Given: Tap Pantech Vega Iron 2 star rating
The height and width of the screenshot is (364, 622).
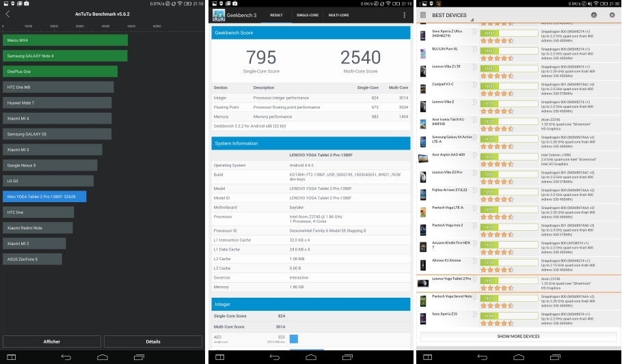Looking at the screenshot, I should pos(497,235).
